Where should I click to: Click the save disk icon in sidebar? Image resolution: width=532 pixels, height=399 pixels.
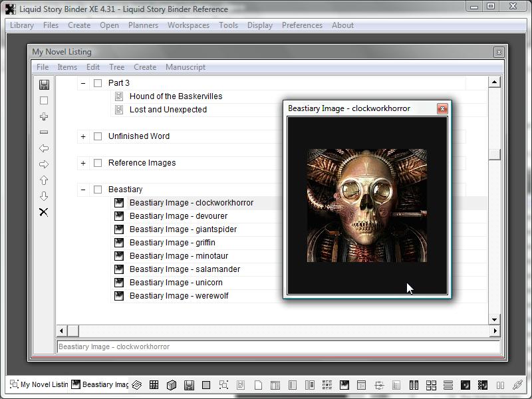pos(44,84)
